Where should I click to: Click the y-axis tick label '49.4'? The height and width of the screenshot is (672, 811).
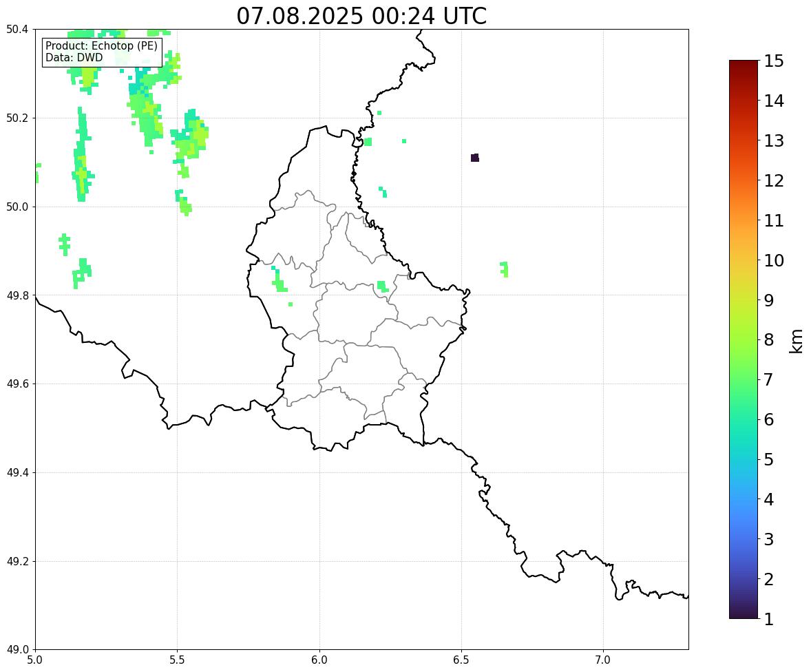point(17,473)
